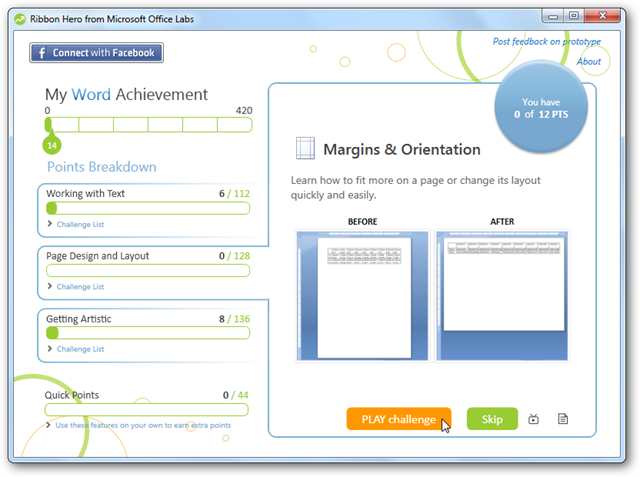Click the 0 / 44 score text
This screenshot has height=477, width=640.
236,395
